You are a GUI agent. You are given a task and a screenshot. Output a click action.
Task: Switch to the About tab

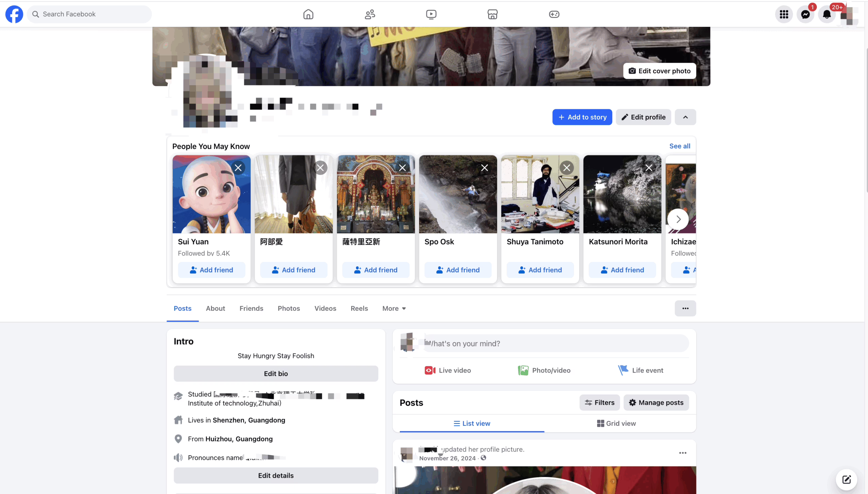point(215,308)
